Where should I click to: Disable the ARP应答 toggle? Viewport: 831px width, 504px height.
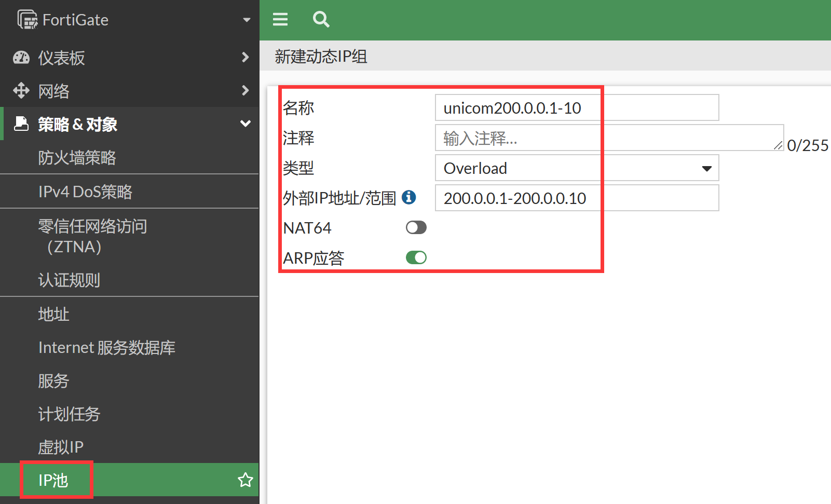click(x=416, y=257)
